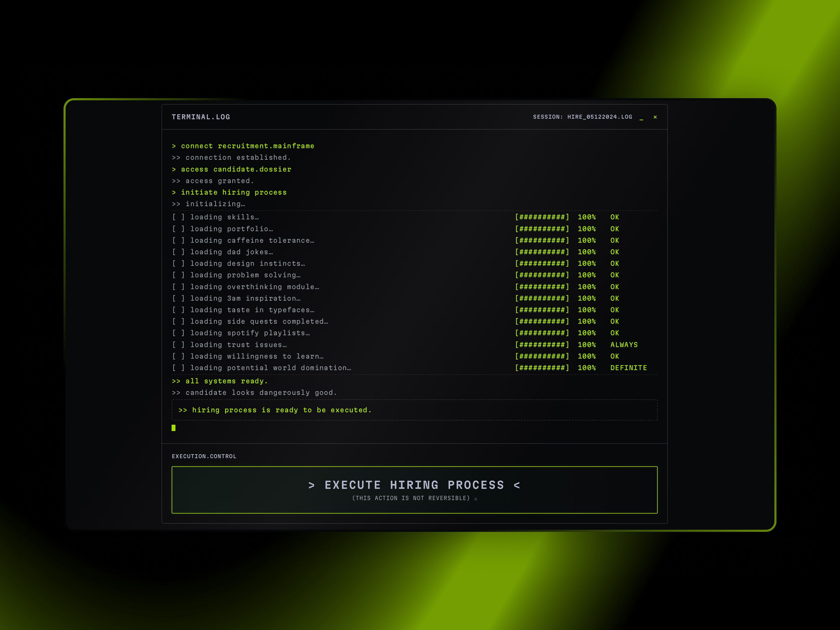The image size is (840, 630).
Task: Click 'loading side quests completed…' text
Action: click(259, 322)
